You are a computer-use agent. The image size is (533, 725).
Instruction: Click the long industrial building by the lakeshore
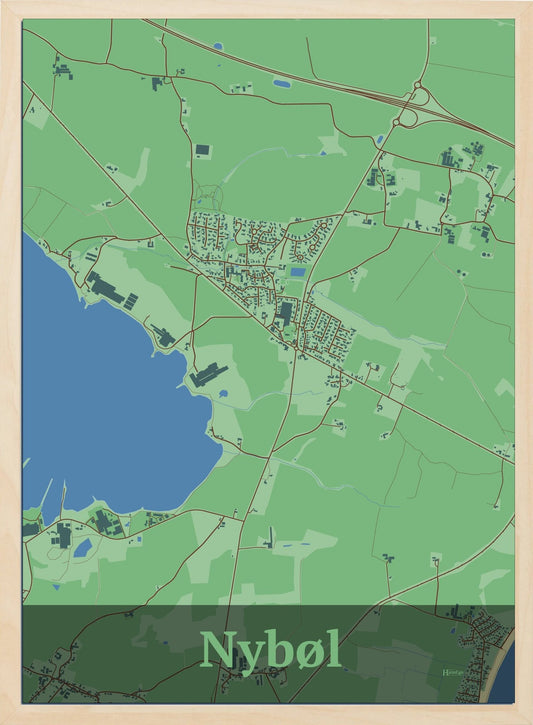106,288
